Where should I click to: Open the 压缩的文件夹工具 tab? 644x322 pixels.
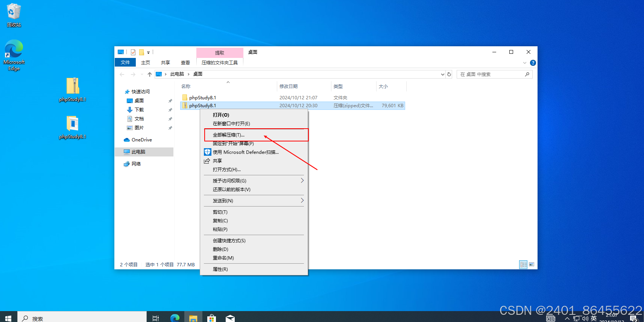220,62
